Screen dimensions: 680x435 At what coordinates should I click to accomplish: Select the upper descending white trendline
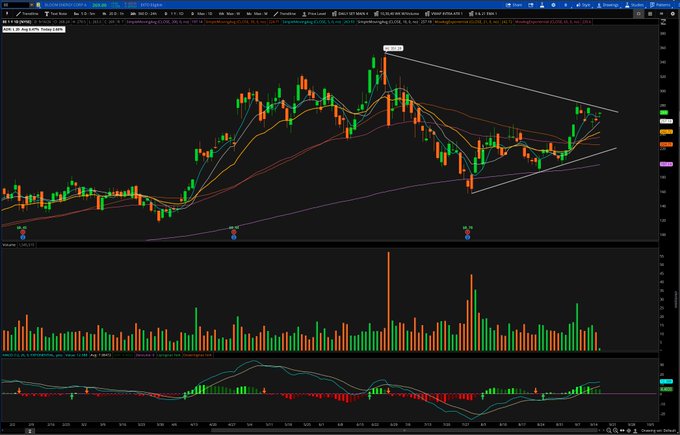click(x=502, y=82)
